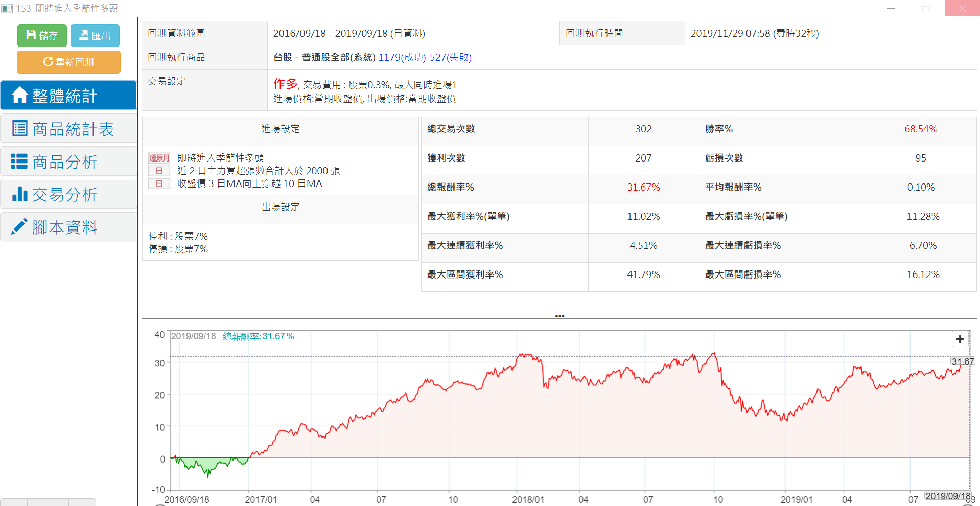Click the 2019/09/18 end date marker on chart
980x506 pixels.
pos(948,496)
